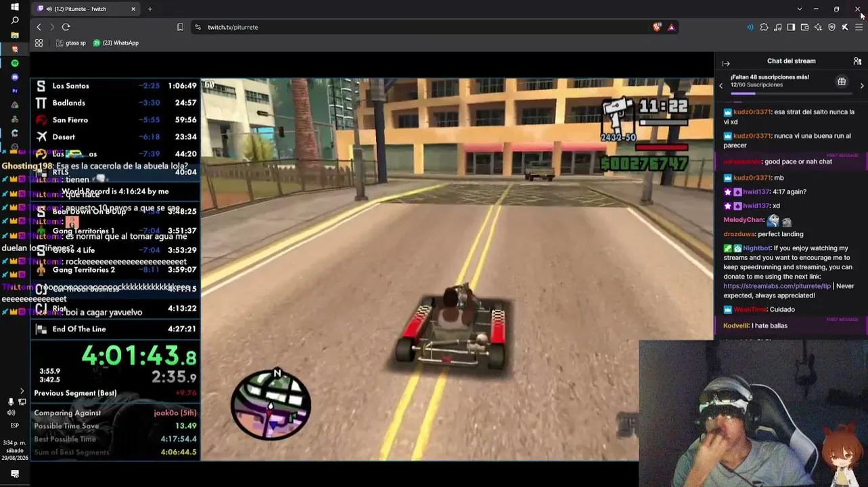Reload the Twitch page
This screenshot has width=868, height=487.
(66, 27)
